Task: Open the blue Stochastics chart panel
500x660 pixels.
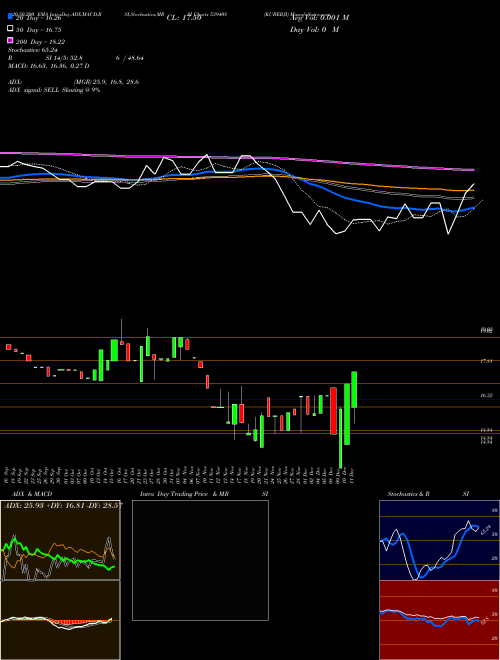Action: point(439,540)
